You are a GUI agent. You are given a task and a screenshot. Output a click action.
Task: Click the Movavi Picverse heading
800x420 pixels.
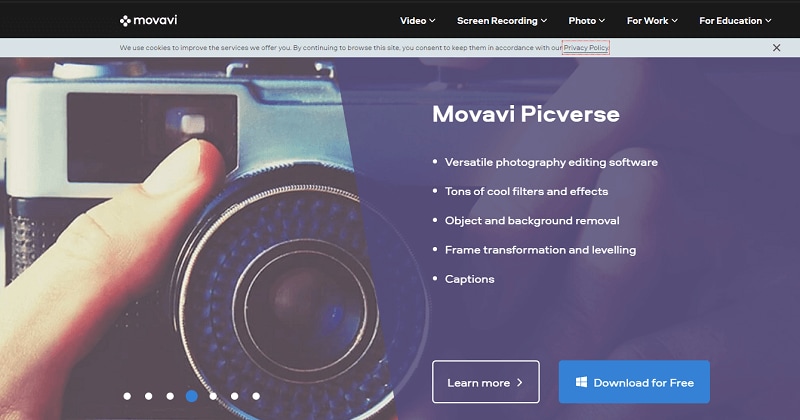[x=526, y=114]
